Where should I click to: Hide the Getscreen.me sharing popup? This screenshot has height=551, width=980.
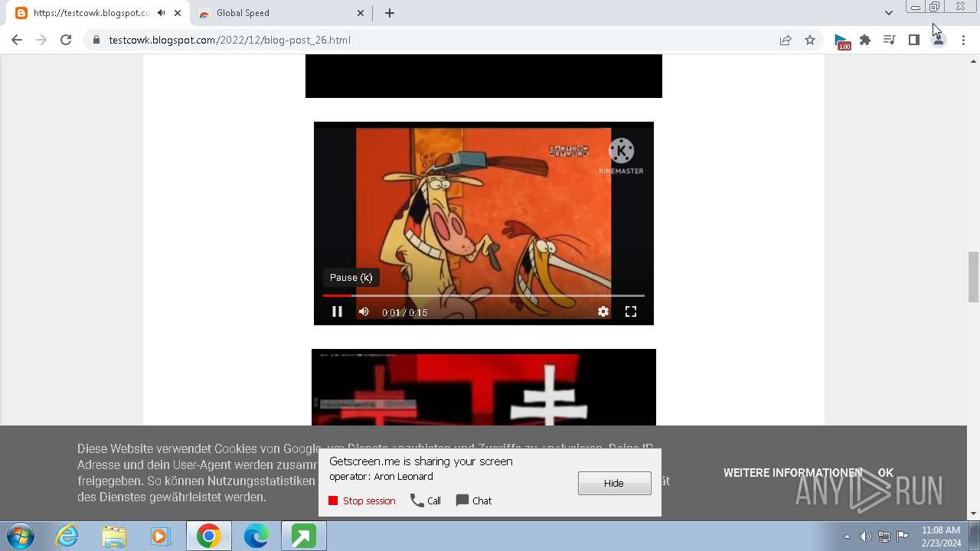pos(614,483)
